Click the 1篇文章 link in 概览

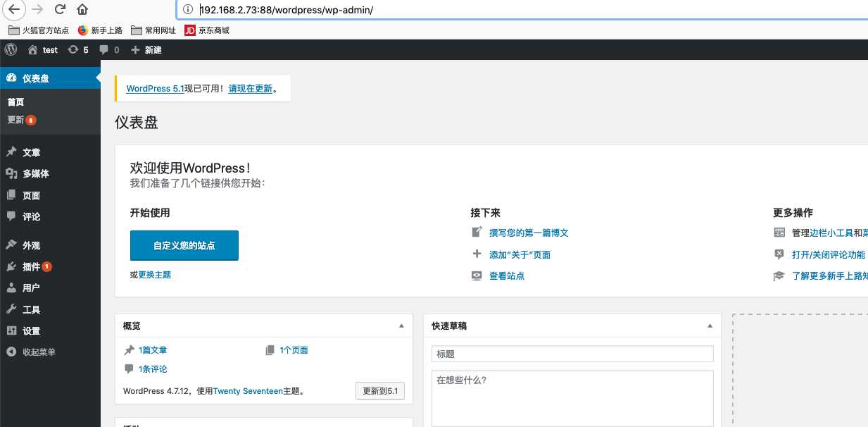153,350
